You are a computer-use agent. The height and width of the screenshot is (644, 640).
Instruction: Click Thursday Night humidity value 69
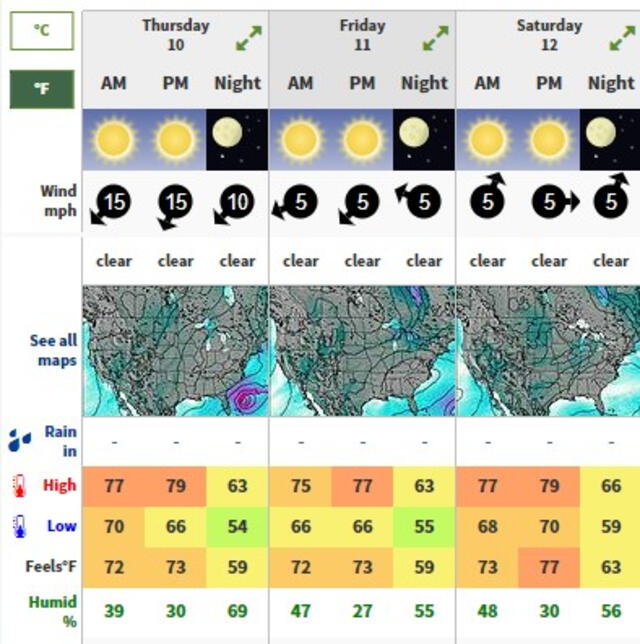point(237,611)
